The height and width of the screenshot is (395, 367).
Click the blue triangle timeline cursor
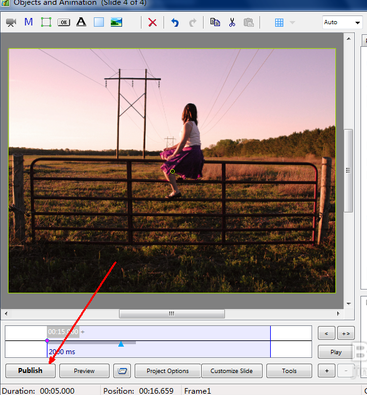pyautogui.click(x=121, y=344)
